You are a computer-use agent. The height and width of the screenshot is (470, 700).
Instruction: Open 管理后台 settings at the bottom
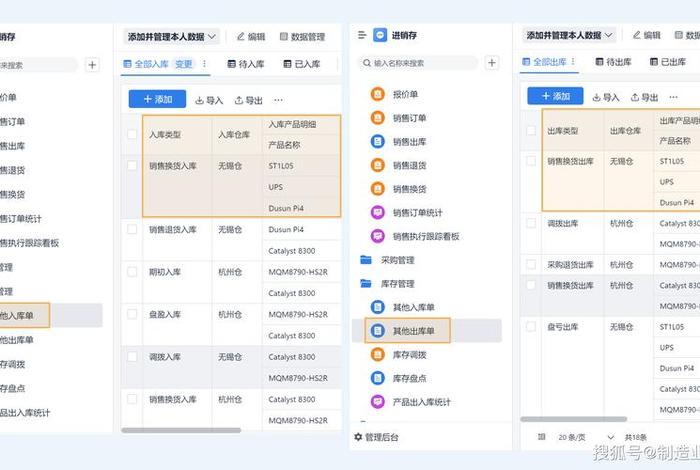376,437
